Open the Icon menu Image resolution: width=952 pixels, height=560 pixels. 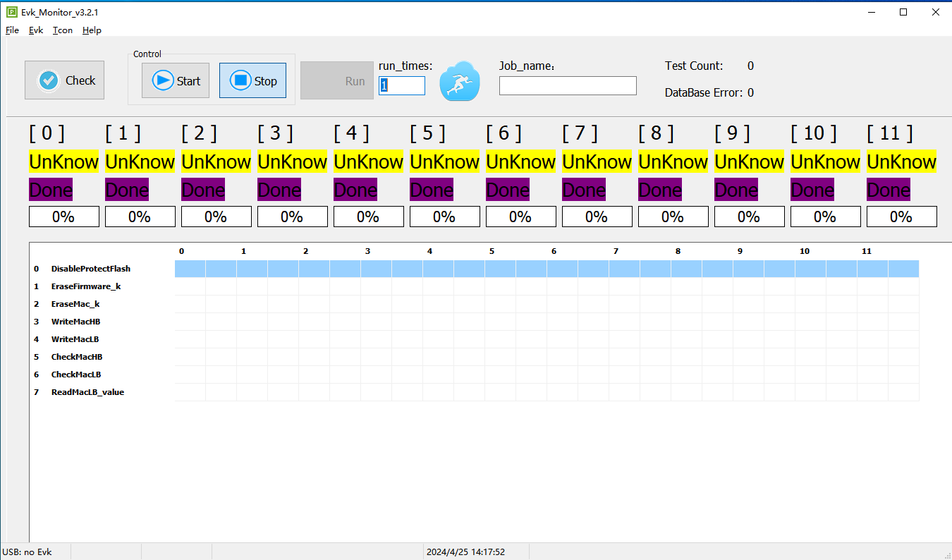pos(62,30)
